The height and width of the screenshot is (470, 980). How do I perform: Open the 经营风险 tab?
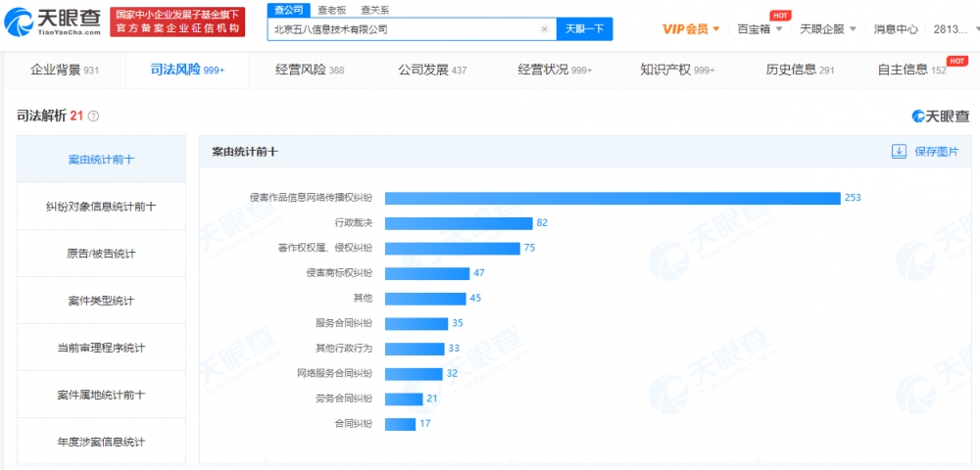click(x=310, y=70)
